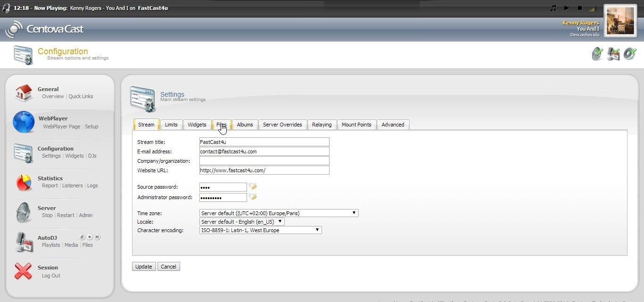This screenshot has width=644, height=302.
Task: Click the Server Restart link
Action: tap(66, 215)
